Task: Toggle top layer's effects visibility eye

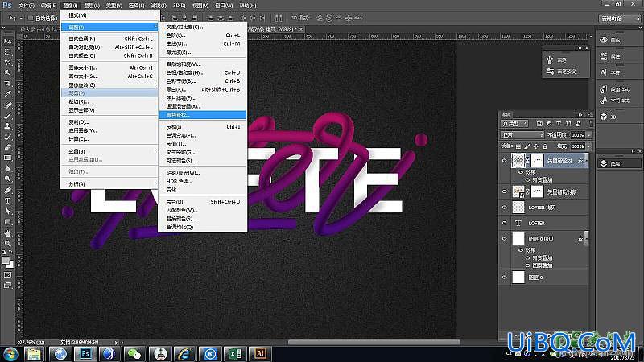Action: point(521,172)
